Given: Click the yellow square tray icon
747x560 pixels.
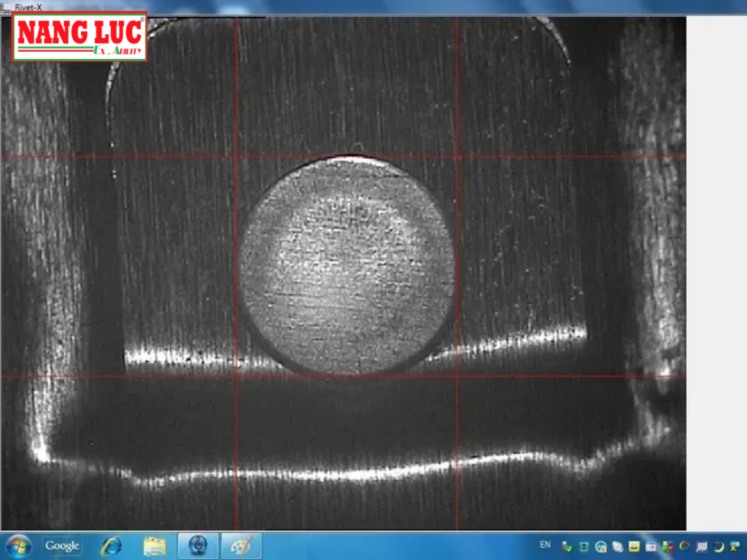Looking at the screenshot, I should (x=635, y=546).
